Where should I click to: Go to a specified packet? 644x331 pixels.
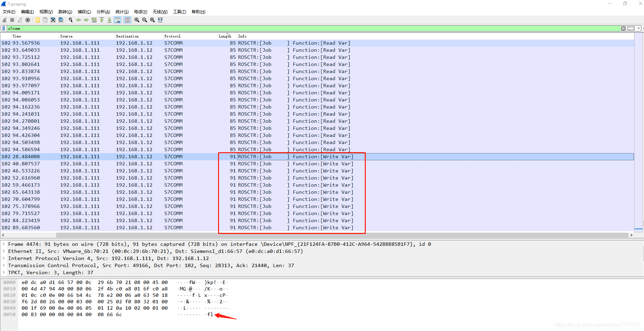click(x=94, y=20)
